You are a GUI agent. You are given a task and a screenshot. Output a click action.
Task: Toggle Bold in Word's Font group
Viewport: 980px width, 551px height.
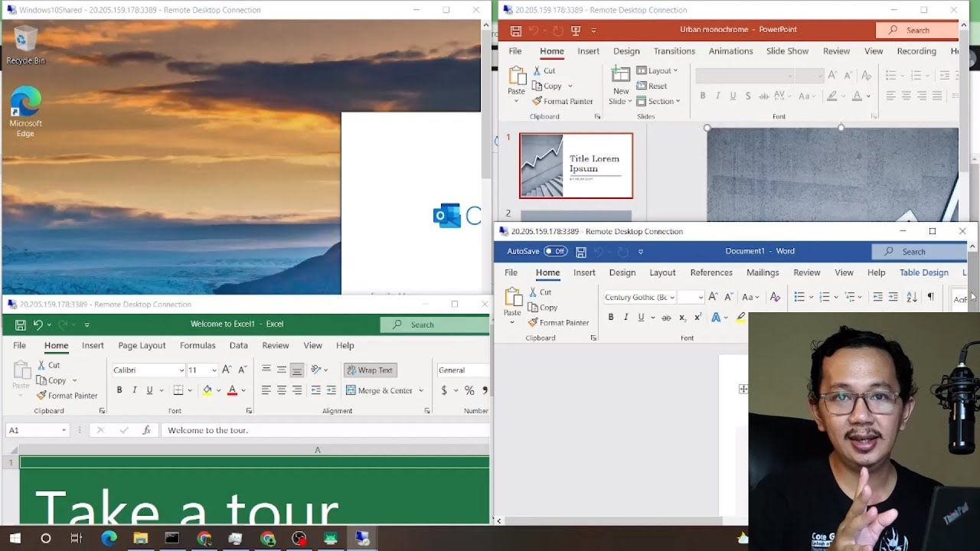611,318
